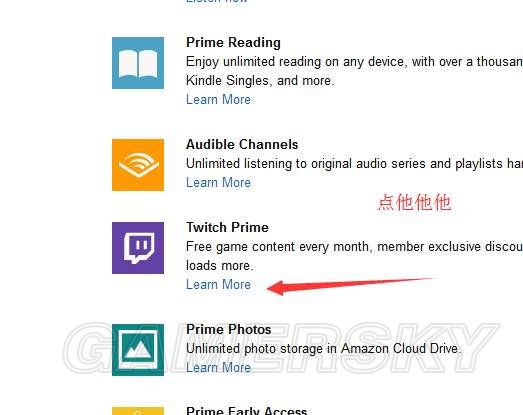Click the Prime Early Access heading
The image size is (523, 415).
(246, 411)
